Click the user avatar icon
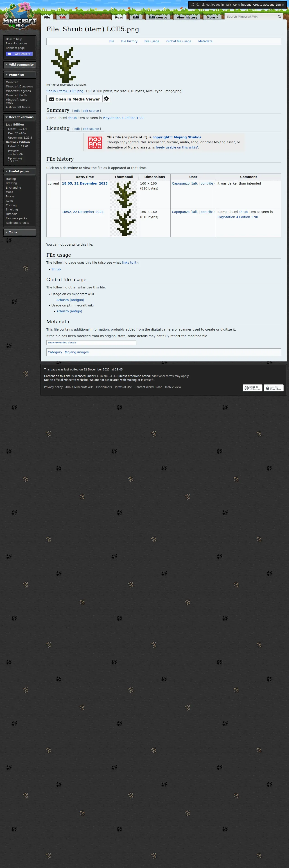Viewport: 289px width, 868px height. pos(203,5)
